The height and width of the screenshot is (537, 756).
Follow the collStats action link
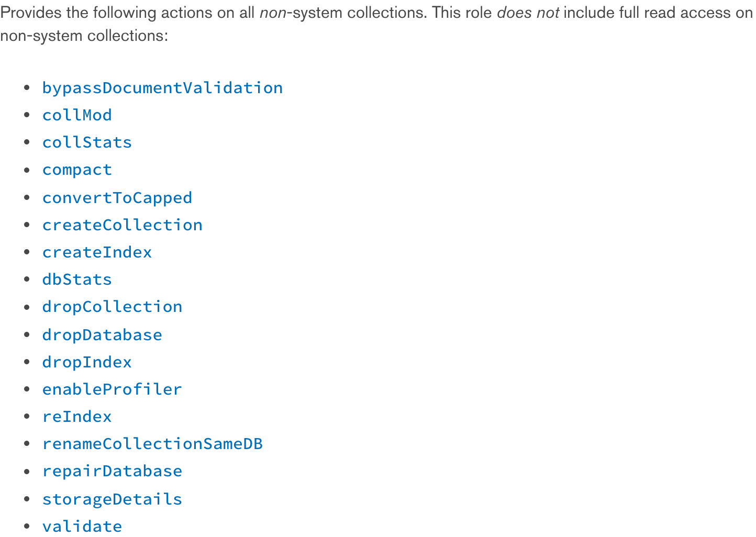pos(87,142)
